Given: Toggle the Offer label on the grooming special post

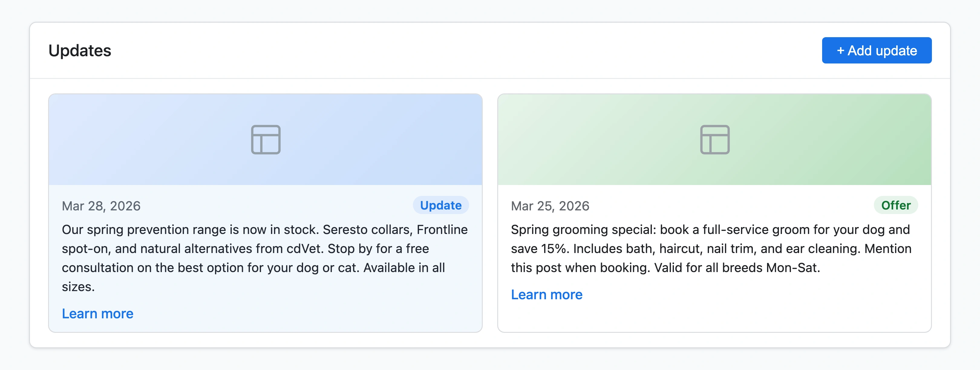Looking at the screenshot, I should click(x=896, y=205).
